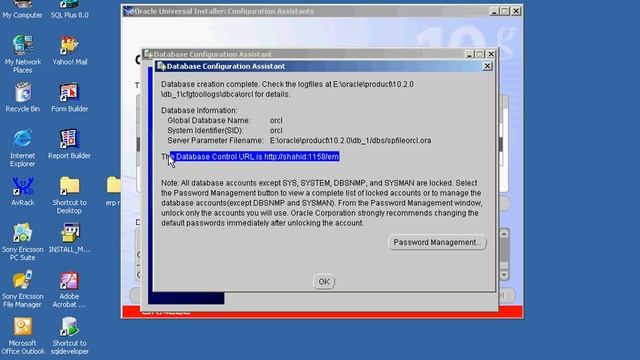The height and width of the screenshot is (360, 640).
Task: Open the Recycle Bin
Action: pos(22,97)
